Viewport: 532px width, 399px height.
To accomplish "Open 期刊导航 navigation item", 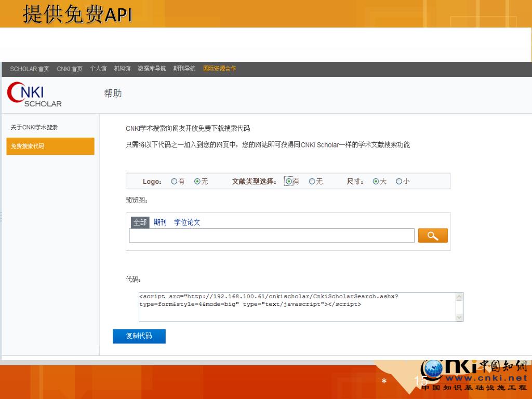I will pos(184,69).
